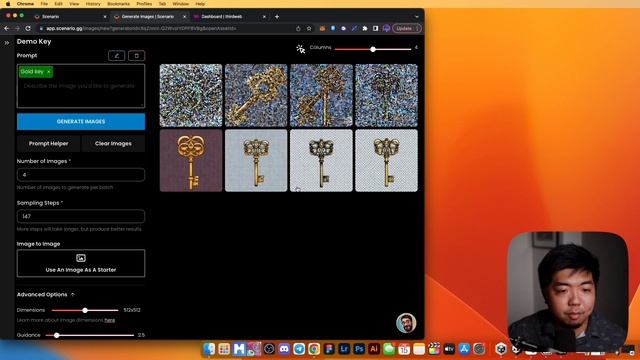640x360 pixels.
Task: Go back in browser history
Action: coord(7,29)
